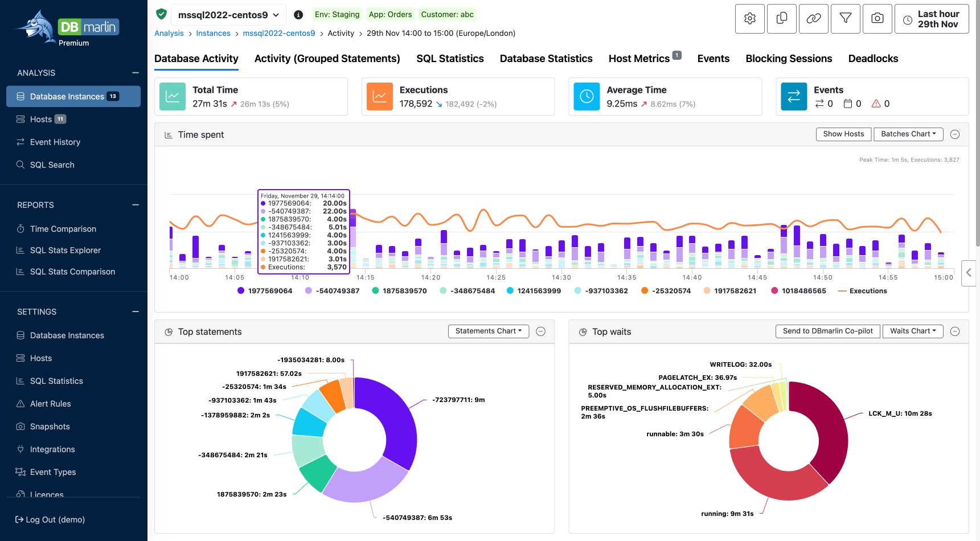
Task: Collapse the ANALYSIS sidebar section
Action: 136,73
